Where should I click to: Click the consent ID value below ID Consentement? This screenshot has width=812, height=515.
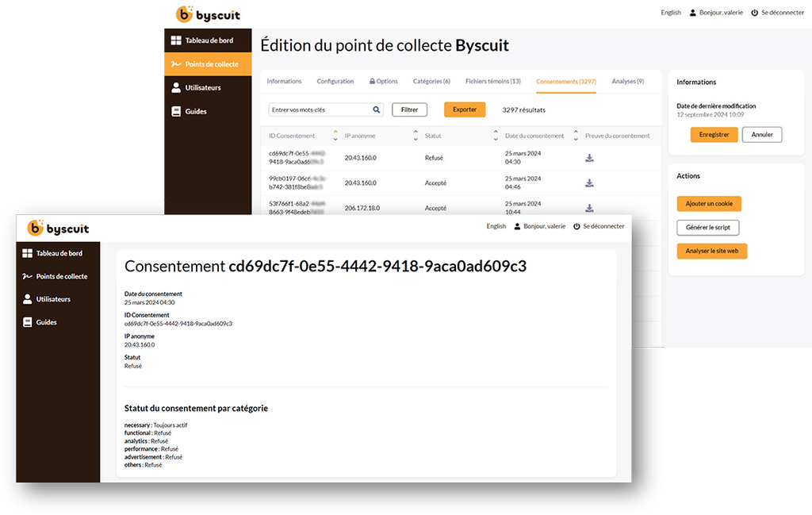pyautogui.click(x=178, y=323)
